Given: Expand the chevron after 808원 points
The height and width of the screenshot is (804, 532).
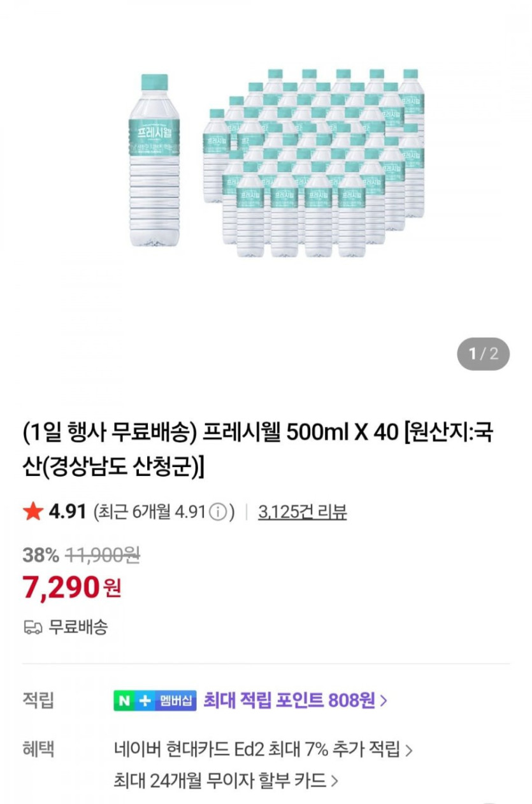Looking at the screenshot, I should click(x=384, y=701).
